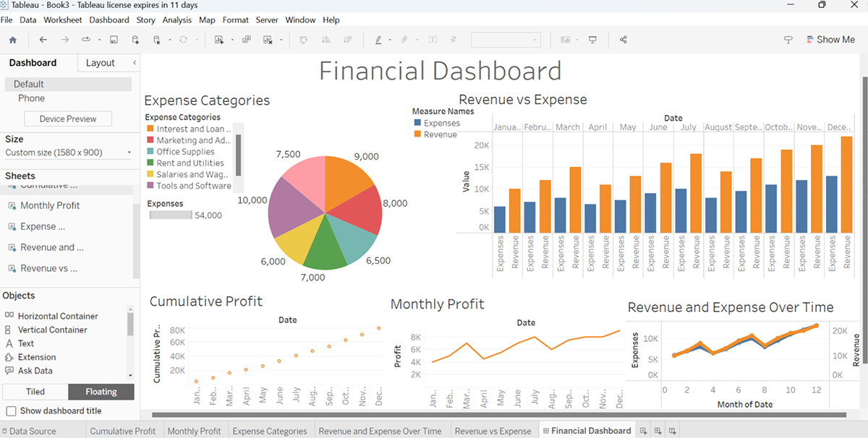
Task: Click the Undo back arrow
Action: click(x=43, y=40)
